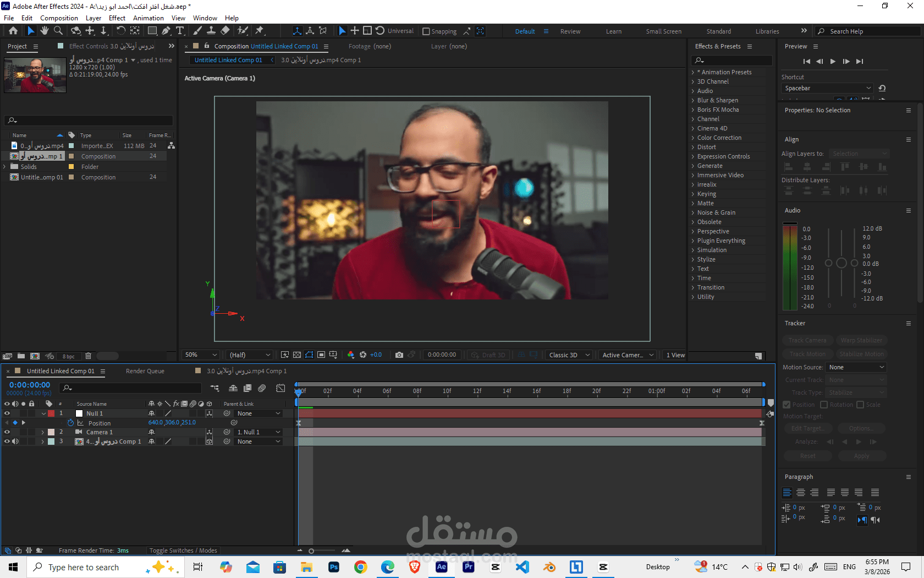Select the Hand tool
Viewport: 924px width, 578px height.
point(44,31)
